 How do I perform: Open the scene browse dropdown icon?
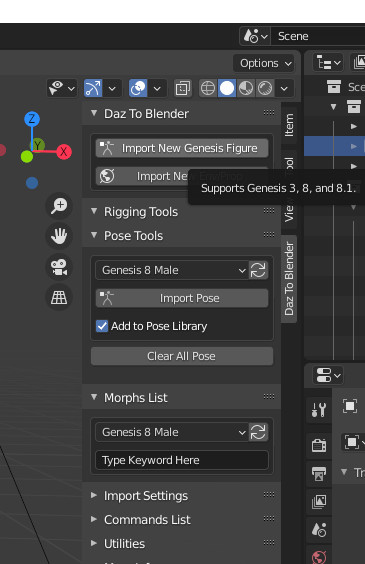(255, 36)
